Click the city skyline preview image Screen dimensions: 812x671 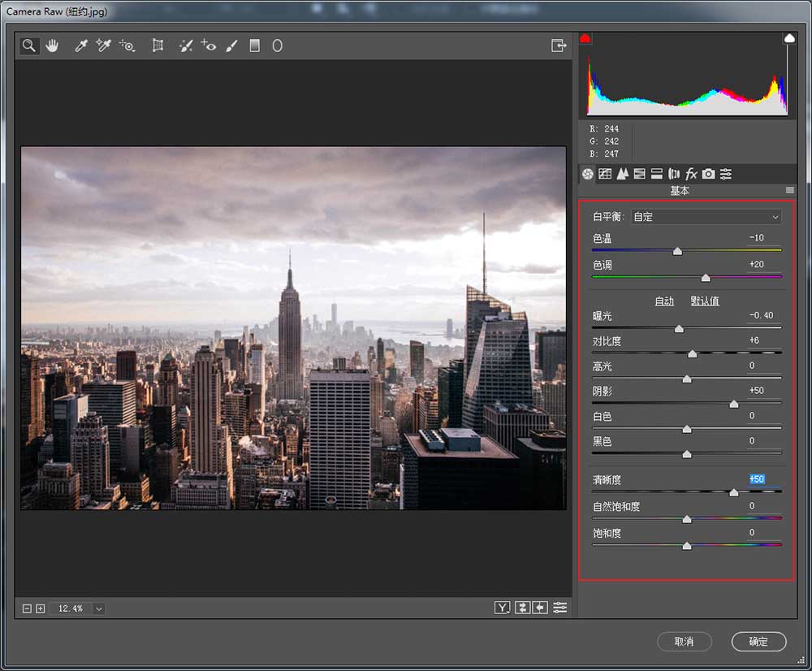294,328
